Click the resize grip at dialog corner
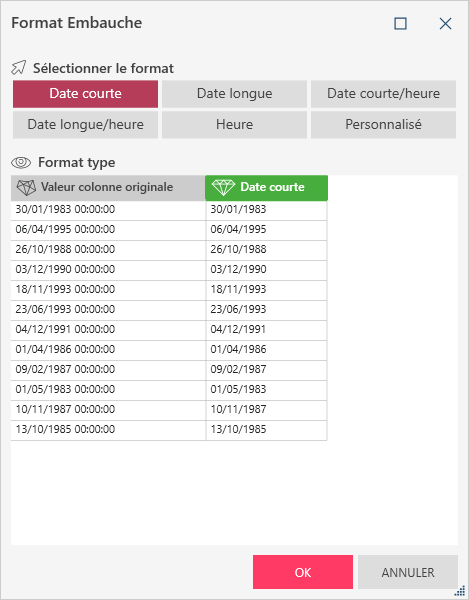The width and height of the screenshot is (469, 600). click(x=459, y=591)
